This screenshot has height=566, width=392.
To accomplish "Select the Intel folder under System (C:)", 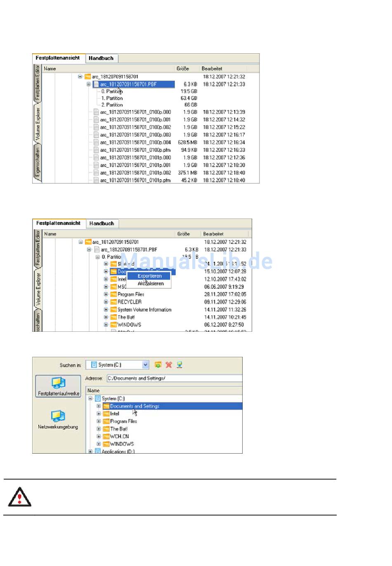I will pos(114,414).
